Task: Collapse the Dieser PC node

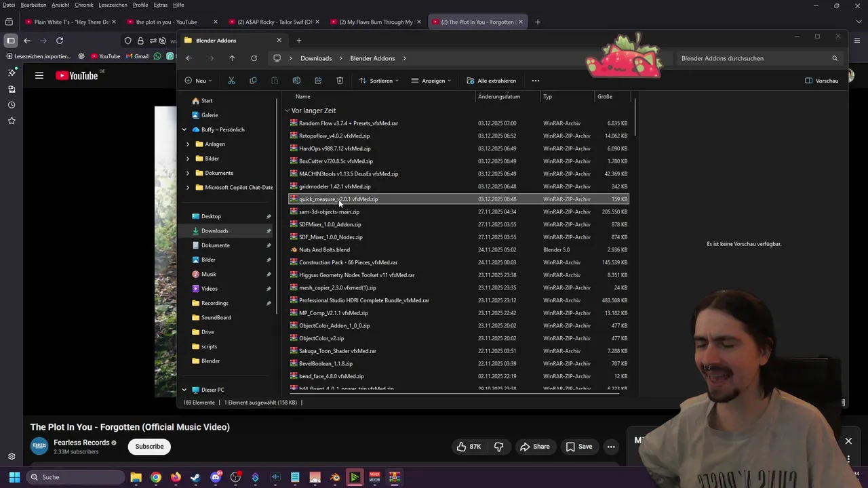Action: coord(184,390)
